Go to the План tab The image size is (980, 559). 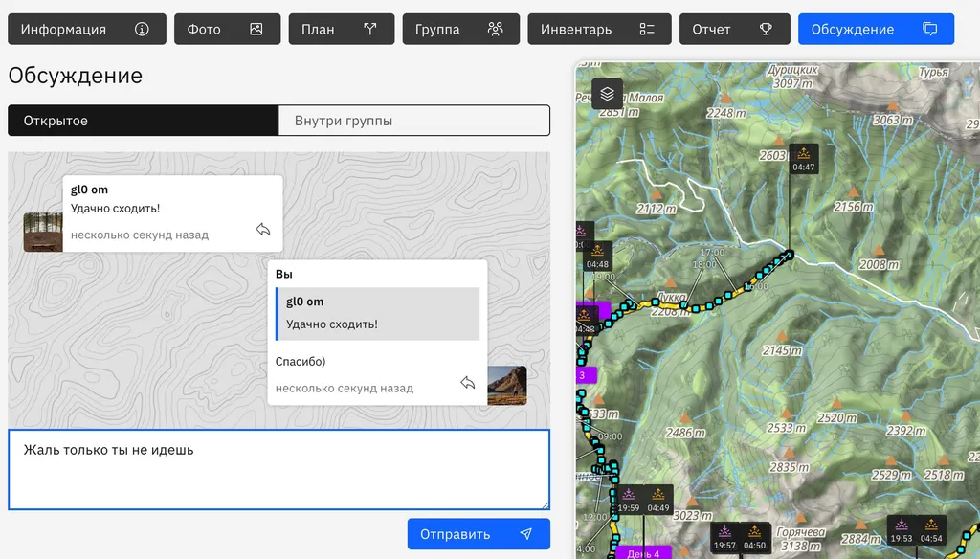pyautogui.click(x=341, y=29)
